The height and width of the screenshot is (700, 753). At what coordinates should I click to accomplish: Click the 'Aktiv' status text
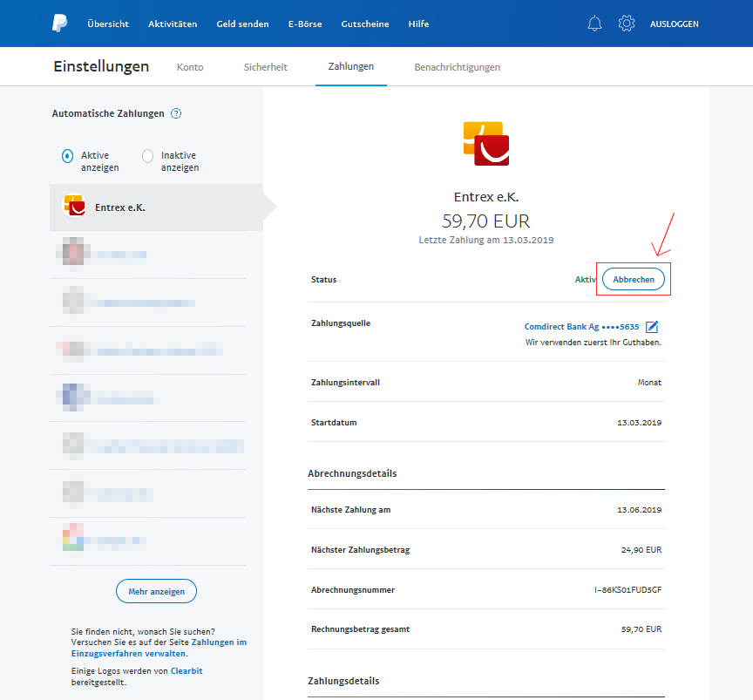[586, 279]
